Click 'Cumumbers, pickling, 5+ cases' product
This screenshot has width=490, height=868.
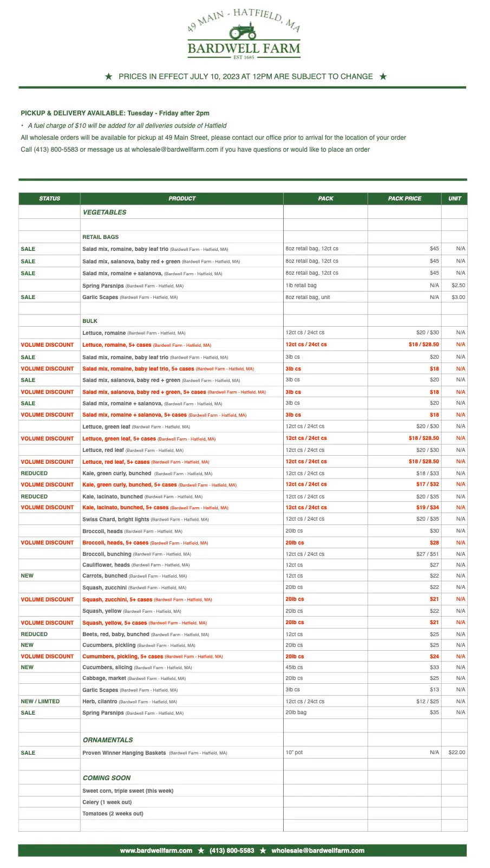tap(153, 657)
